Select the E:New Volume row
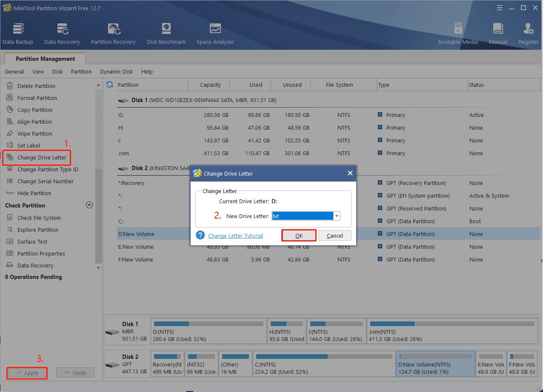The height and width of the screenshot is (392, 543). [x=329, y=247]
